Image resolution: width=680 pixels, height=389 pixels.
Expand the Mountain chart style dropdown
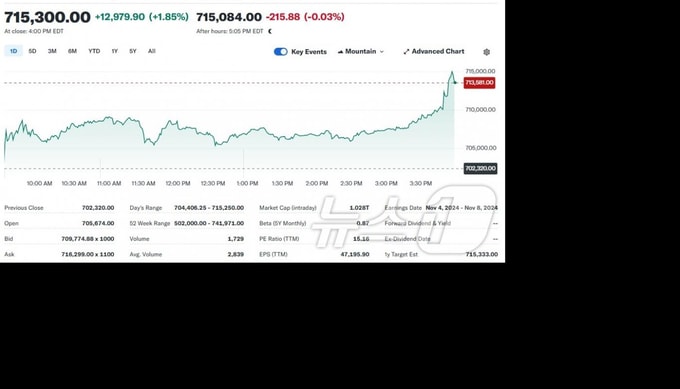pos(361,52)
